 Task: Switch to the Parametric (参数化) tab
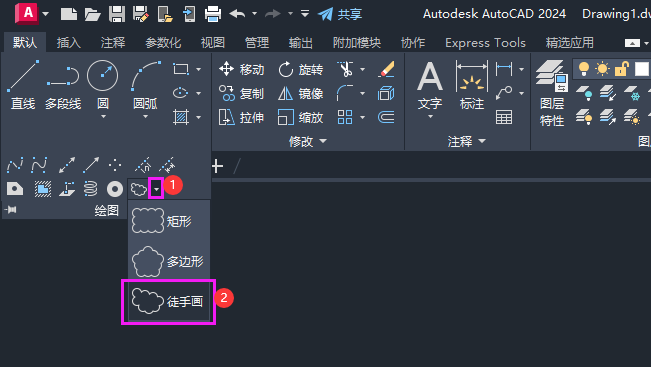point(163,42)
